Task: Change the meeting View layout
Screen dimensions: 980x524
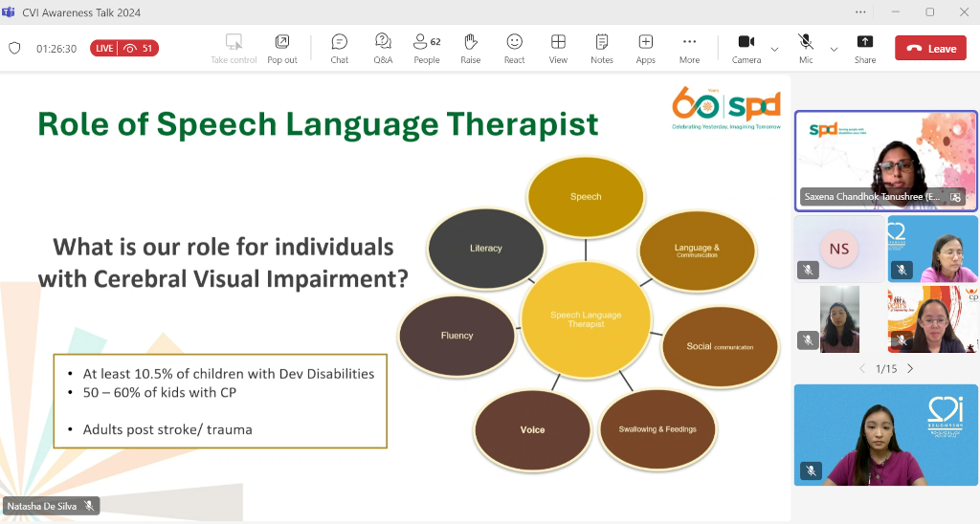Action: (558, 48)
